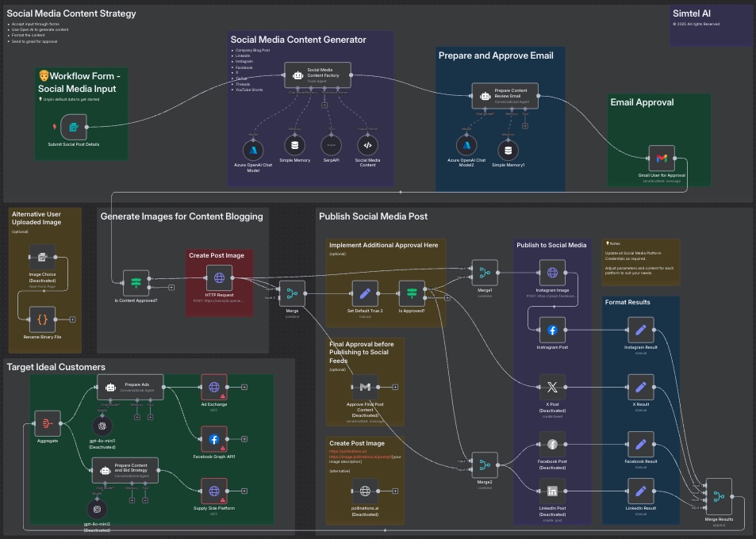Click the Azure OpenAI Chat Model node

pos(253,150)
